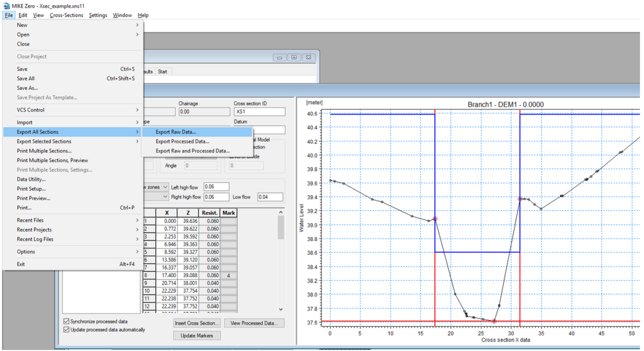
Task: Click the MIKE Zero application icon in title bar
Action: tap(6, 5)
